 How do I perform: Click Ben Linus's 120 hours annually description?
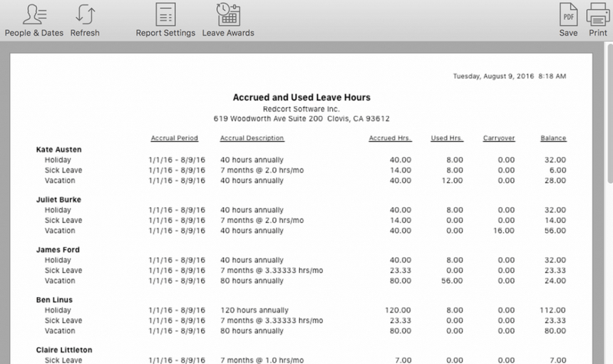pos(254,310)
